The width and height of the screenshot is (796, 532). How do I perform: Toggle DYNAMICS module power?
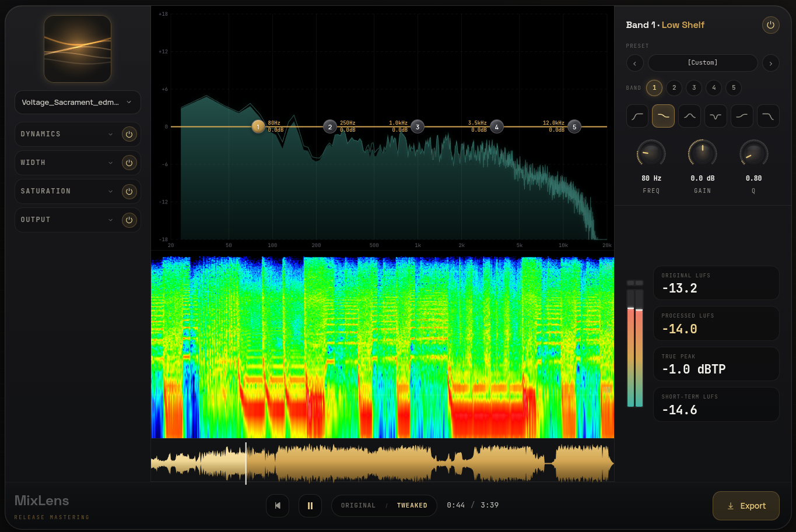(129, 134)
